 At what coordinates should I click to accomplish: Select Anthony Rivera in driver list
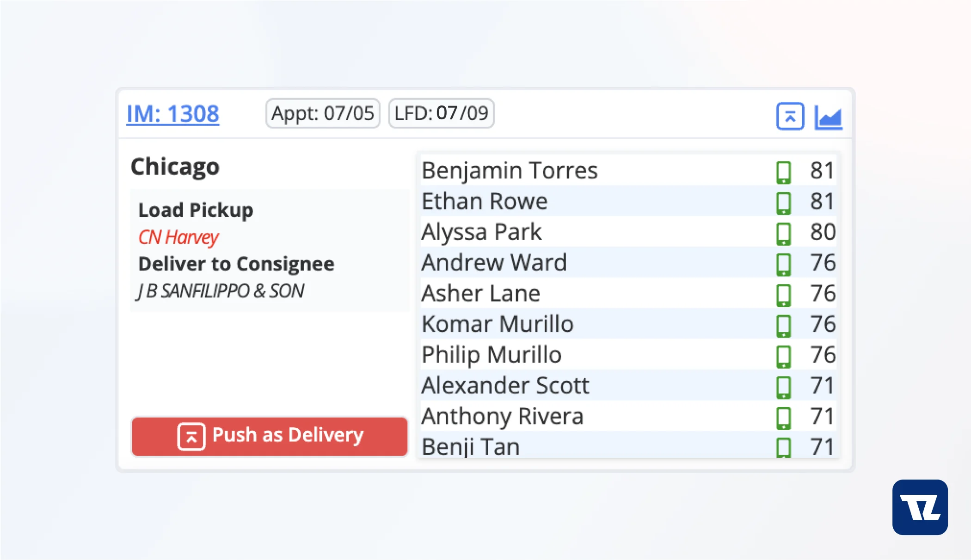point(628,416)
